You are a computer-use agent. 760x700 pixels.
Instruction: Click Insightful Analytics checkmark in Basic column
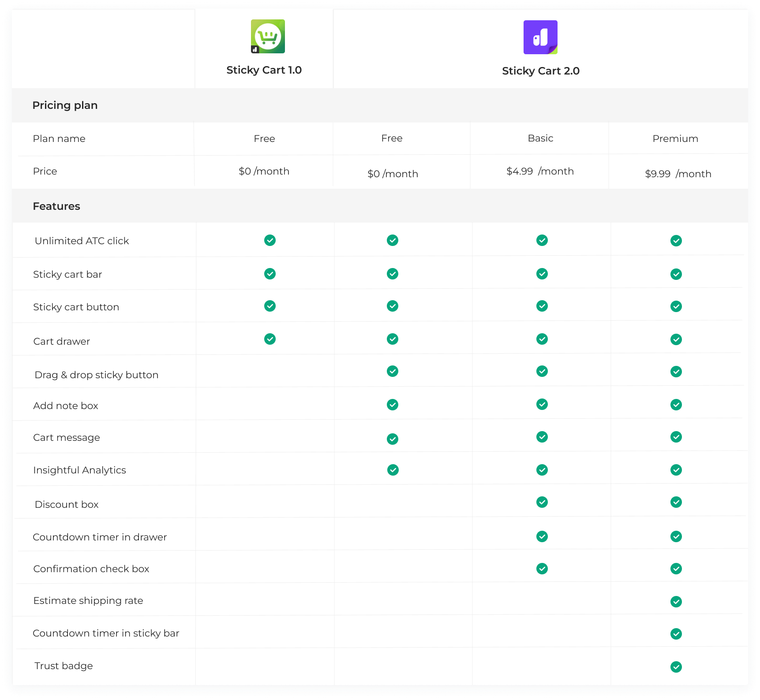[542, 470]
